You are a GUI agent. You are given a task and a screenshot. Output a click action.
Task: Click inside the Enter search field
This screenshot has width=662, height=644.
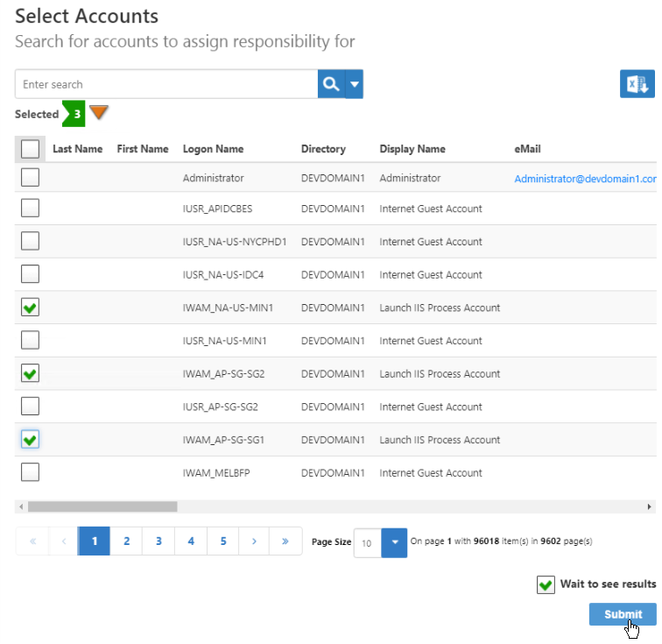pos(166,85)
